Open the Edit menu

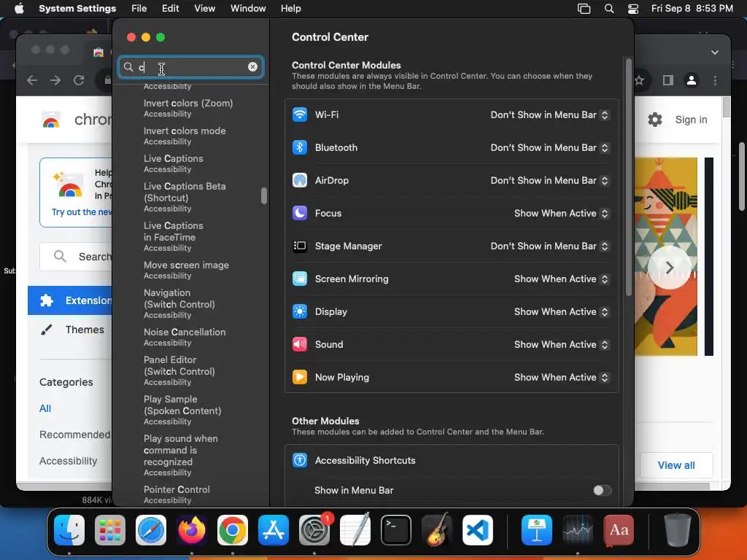coord(170,9)
